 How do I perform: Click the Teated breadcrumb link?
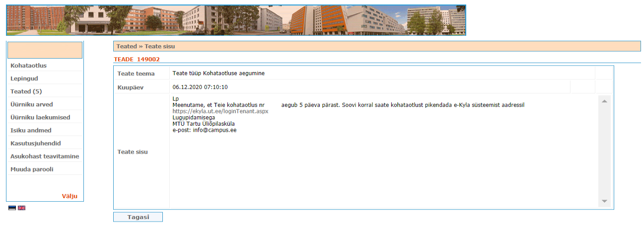(x=126, y=46)
